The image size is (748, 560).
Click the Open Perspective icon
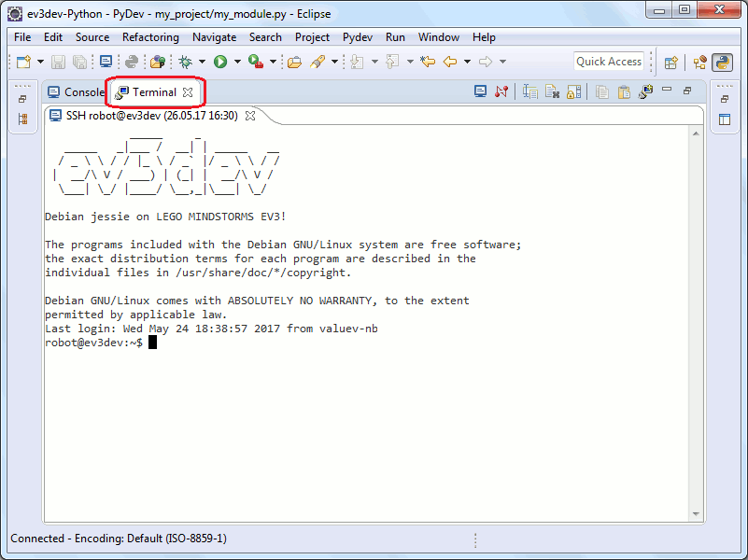(x=670, y=63)
